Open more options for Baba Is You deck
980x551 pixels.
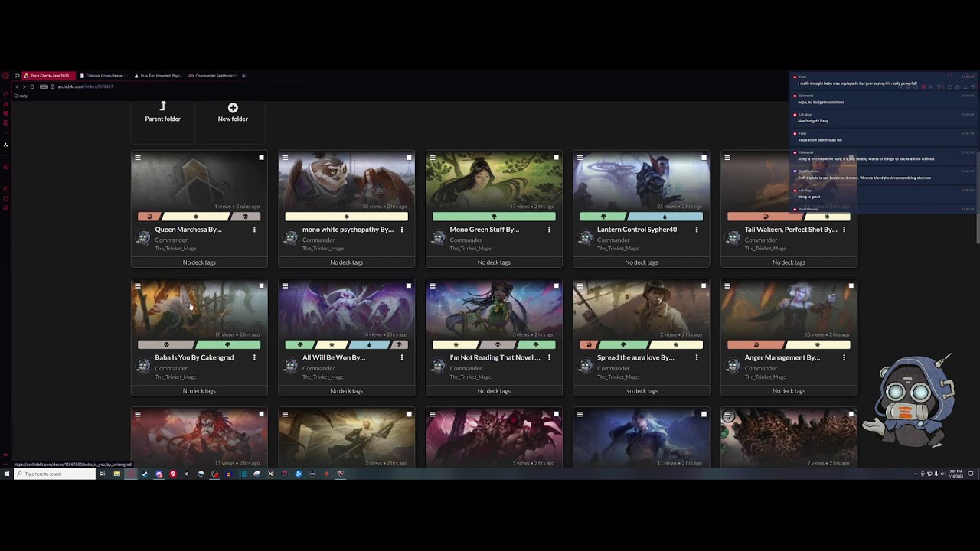pyautogui.click(x=254, y=357)
